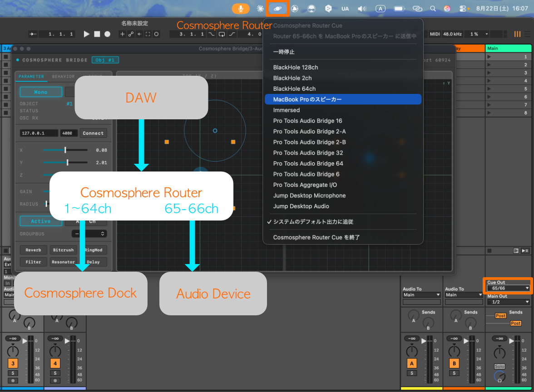This screenshot has width=534, height=392.
Task: Toggle the punch-out icon after the loop switch
Action: (x=232, y=34)
